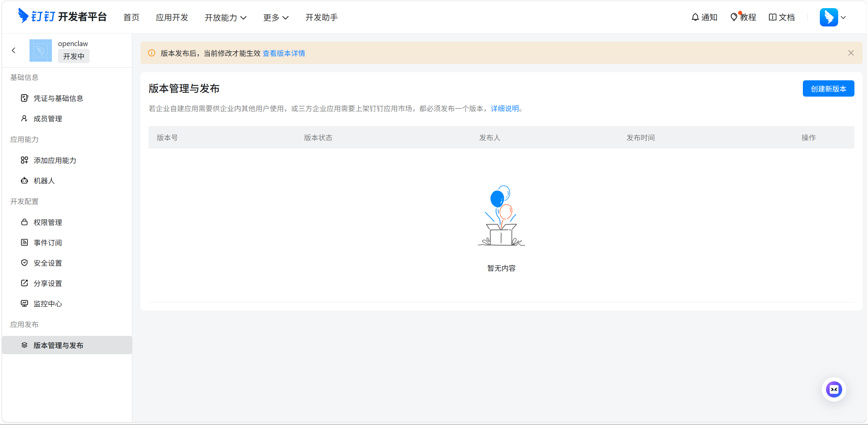Open docs via book icon
Image resolution: width=868 pixels, height=425 pixels.
tap(772, 17)
